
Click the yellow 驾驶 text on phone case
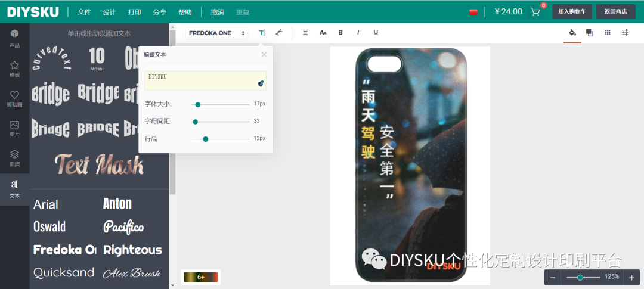tap(369, 142)
